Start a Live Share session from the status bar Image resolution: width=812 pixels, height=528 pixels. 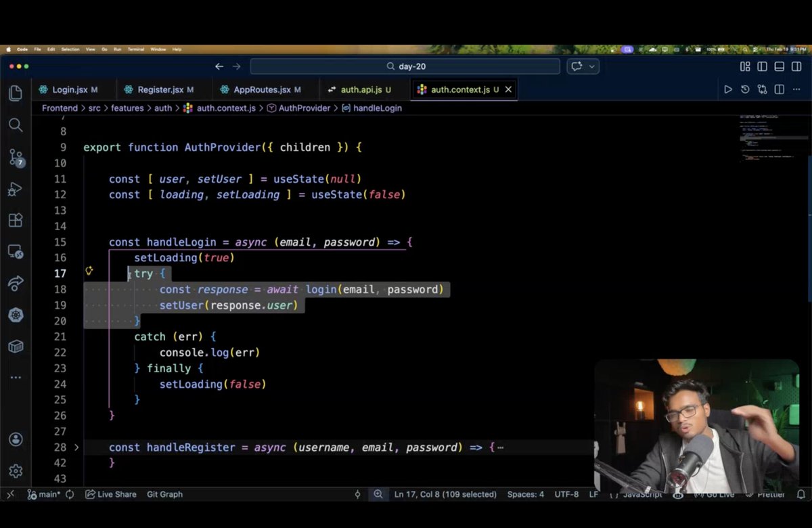pos(111,495)
